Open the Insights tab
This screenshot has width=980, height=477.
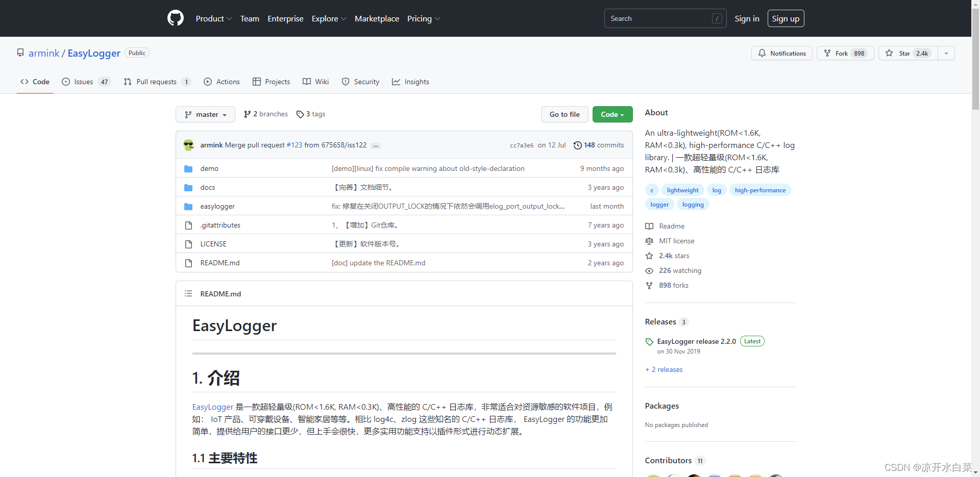(410, 82)
